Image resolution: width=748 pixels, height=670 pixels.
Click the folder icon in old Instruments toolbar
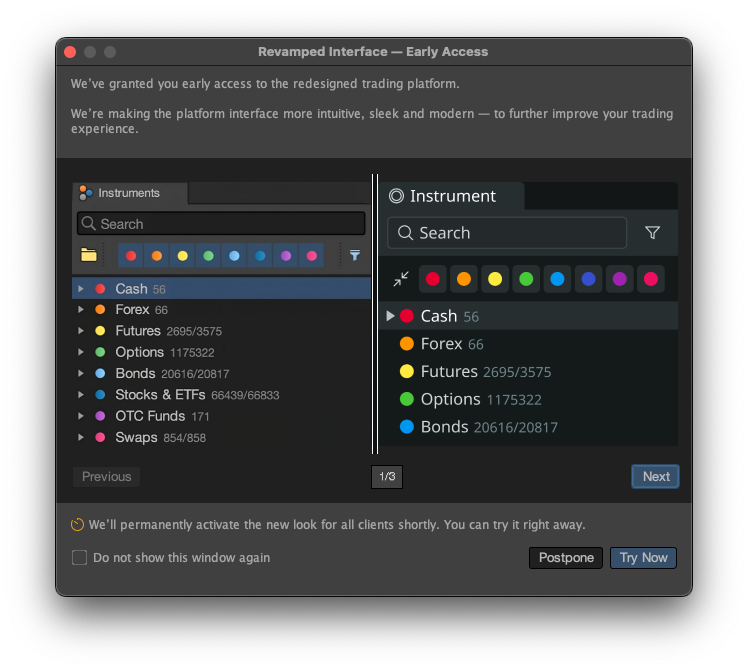(89, 255)
